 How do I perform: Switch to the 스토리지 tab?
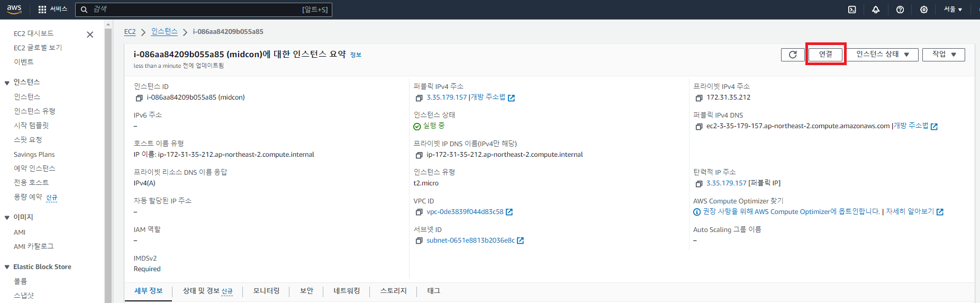393,291
